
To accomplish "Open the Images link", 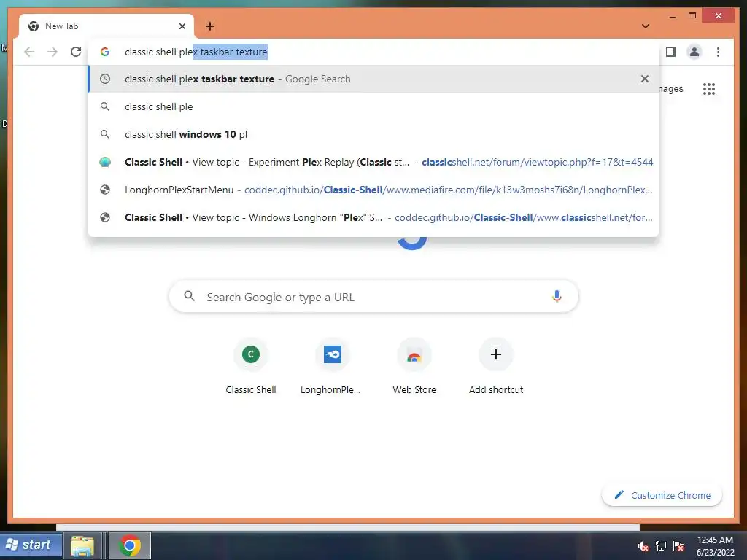I will (x=671, y=88).
